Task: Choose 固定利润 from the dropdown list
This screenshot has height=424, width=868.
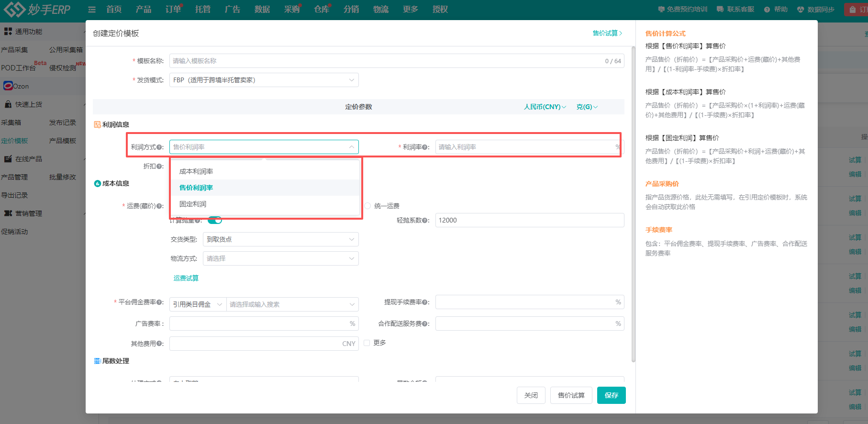Action: coord(193,204)
